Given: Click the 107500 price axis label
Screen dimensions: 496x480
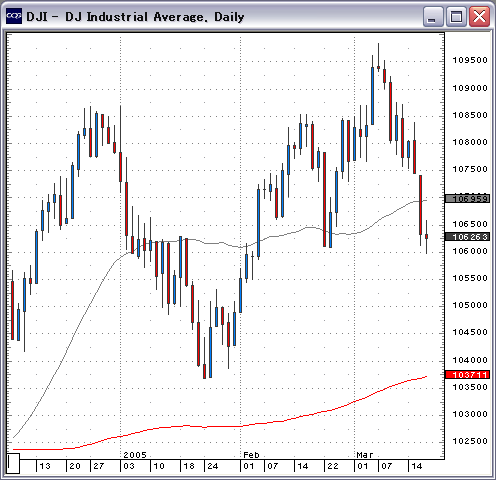Looking at the screenshot, I should [x=470, y=169].
